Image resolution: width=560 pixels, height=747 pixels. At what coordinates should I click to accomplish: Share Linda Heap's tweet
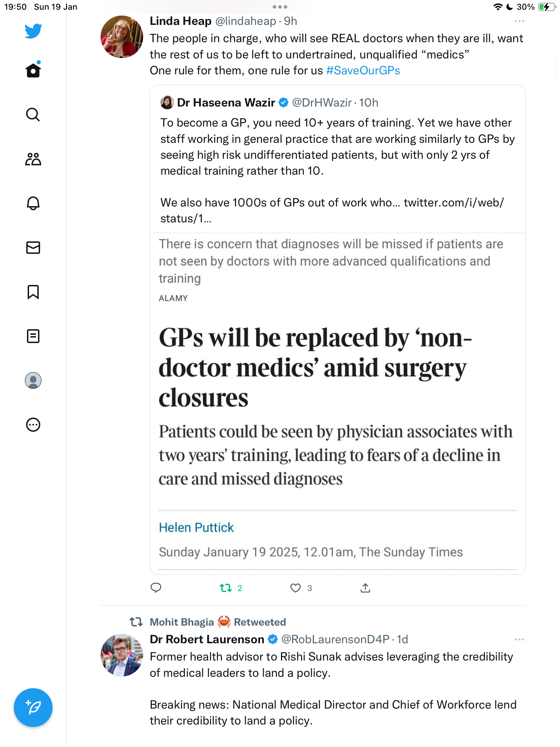pos(365,588)
